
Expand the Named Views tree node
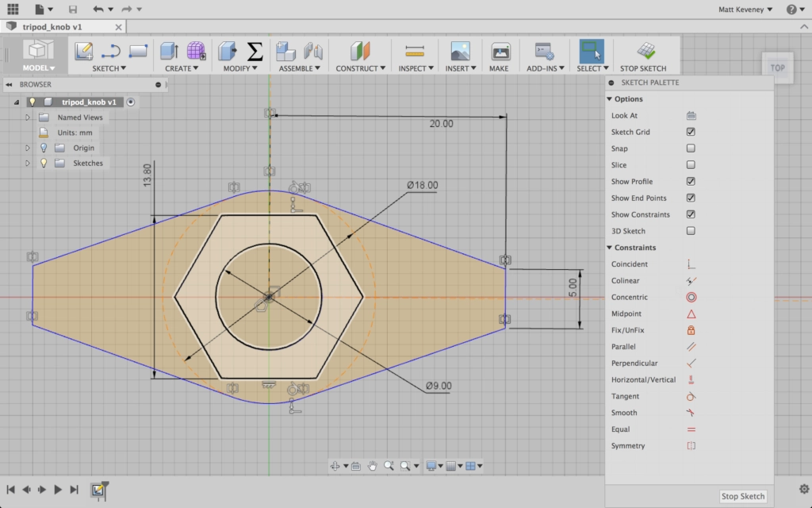[x=28, y=117]
